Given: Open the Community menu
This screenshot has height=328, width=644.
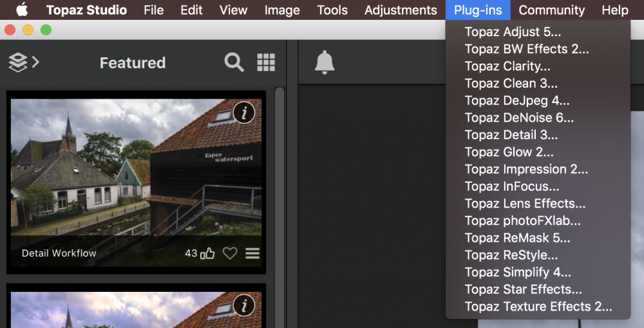Looking at the screenshot, I should coord(552,10).
